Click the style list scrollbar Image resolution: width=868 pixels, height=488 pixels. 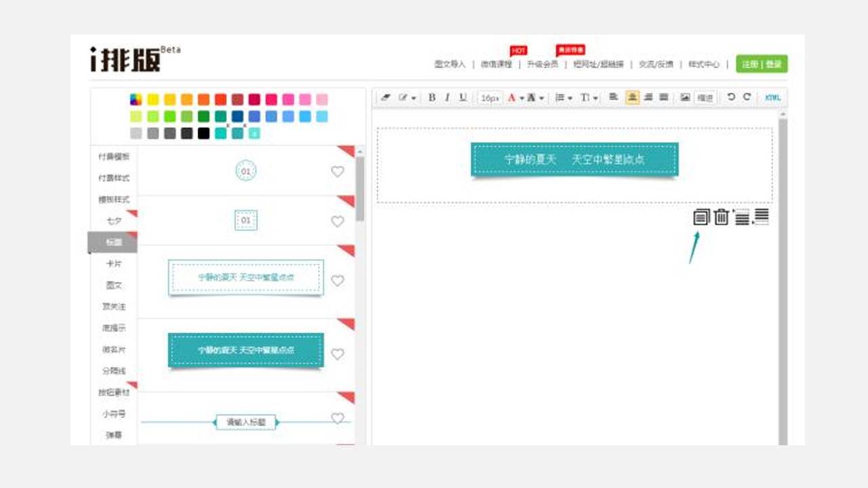(360, 188)
